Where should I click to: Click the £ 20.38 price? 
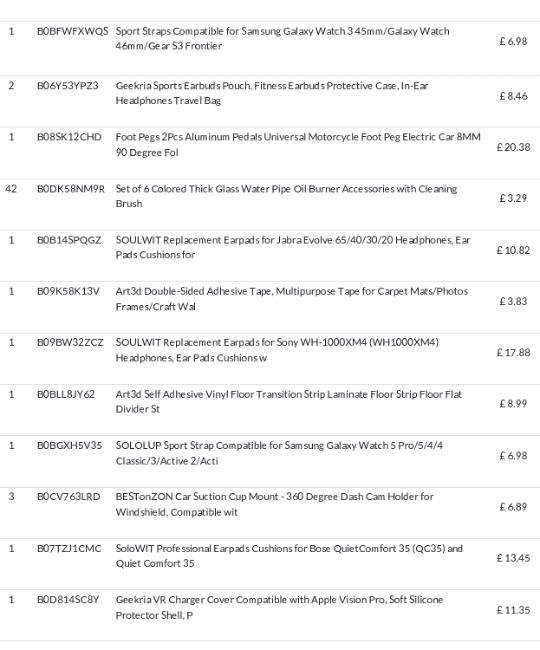(513, 147)
